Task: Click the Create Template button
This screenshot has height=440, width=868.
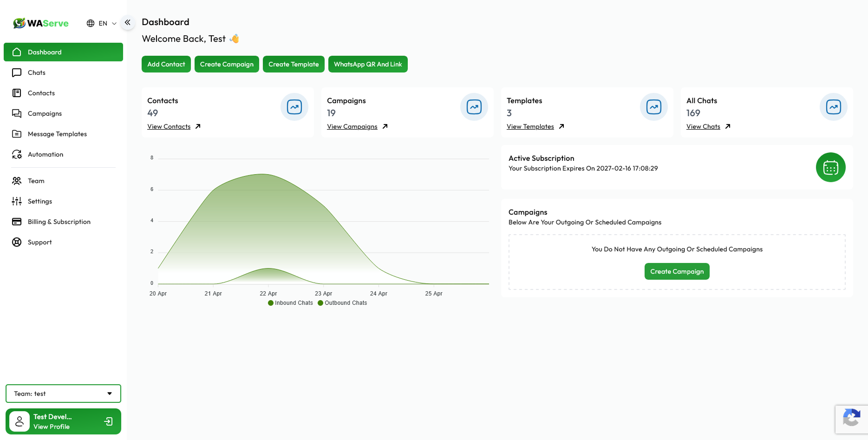Action: [x=294, y=64]
